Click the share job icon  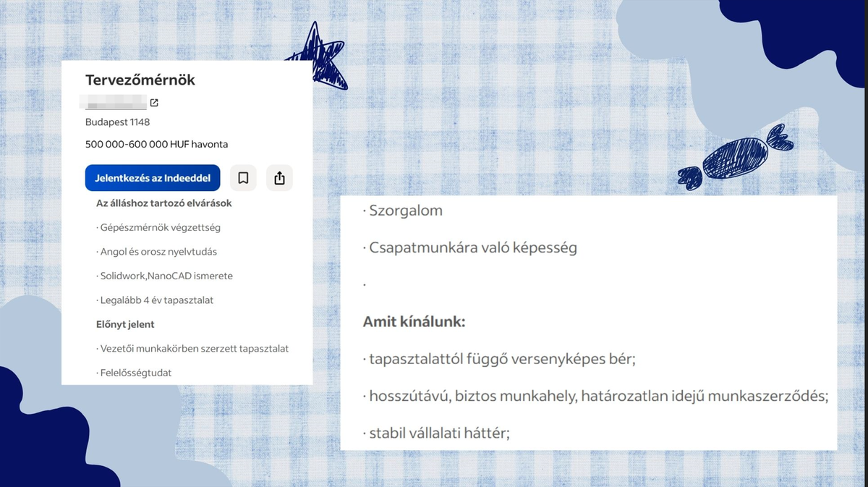tap(279, 178)
